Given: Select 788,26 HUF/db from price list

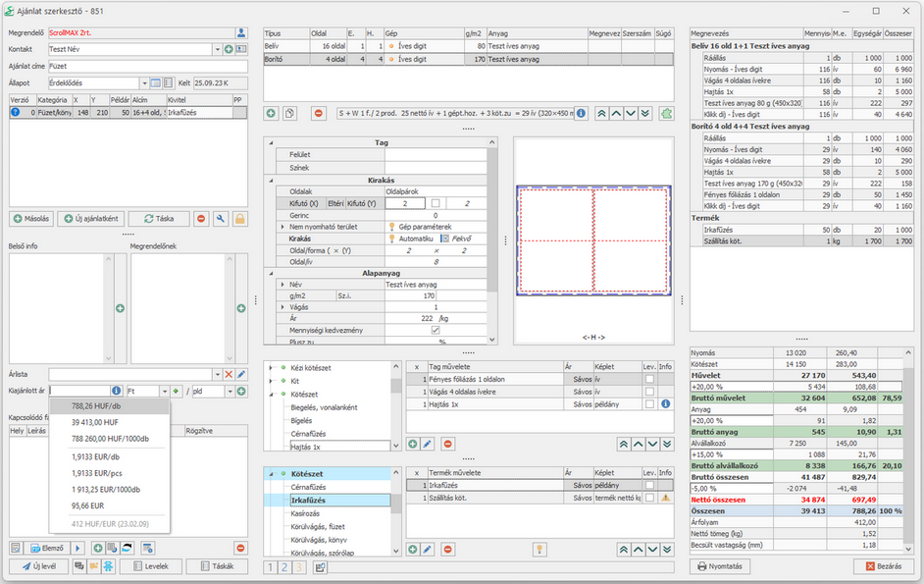Looking at the screenshot, I should coord(94,404).
